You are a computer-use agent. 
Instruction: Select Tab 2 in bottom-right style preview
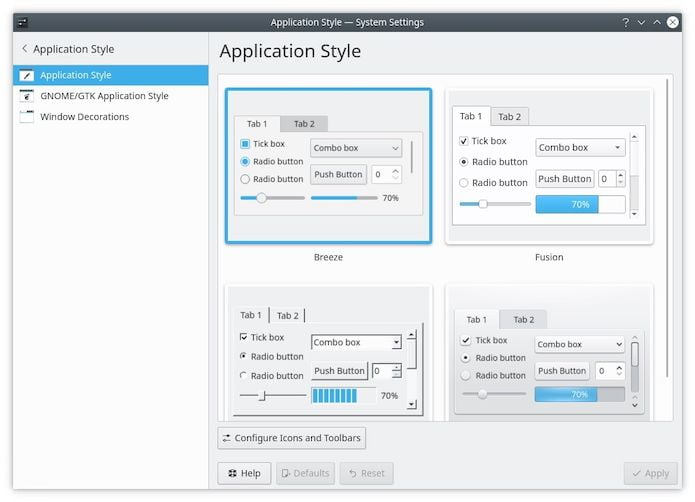pyautogui.click(x=523, y=319)
